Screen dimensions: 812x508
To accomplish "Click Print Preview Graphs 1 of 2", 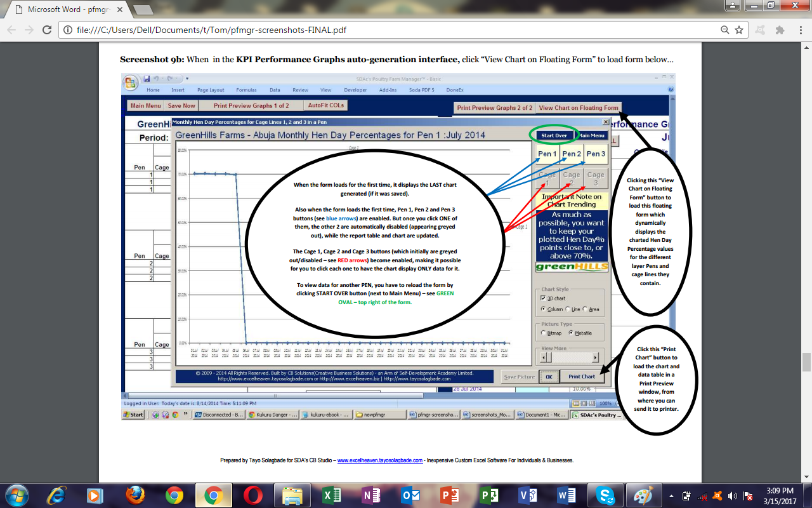I will pyautogui.click(x=251, y=105).
